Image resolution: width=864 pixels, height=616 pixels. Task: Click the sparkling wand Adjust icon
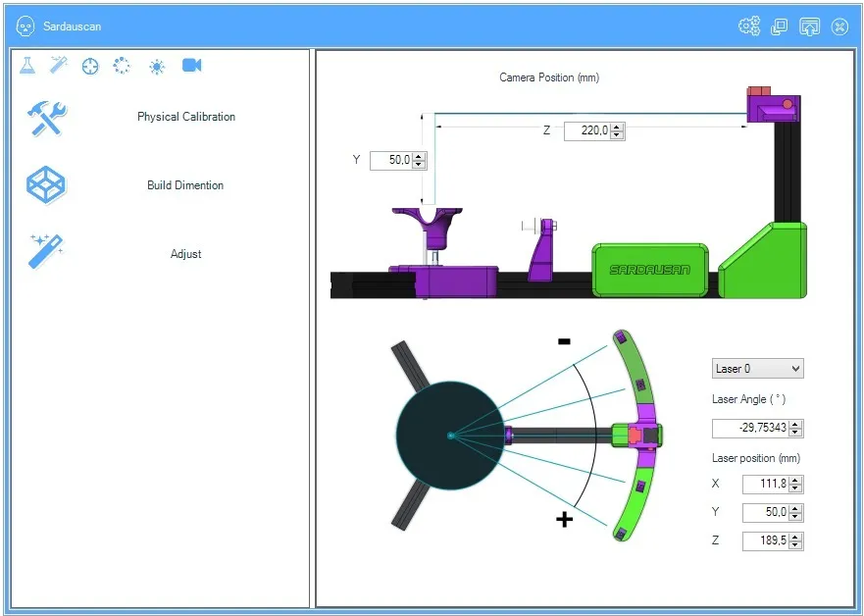pyautogui.click(x=46, y=251)
